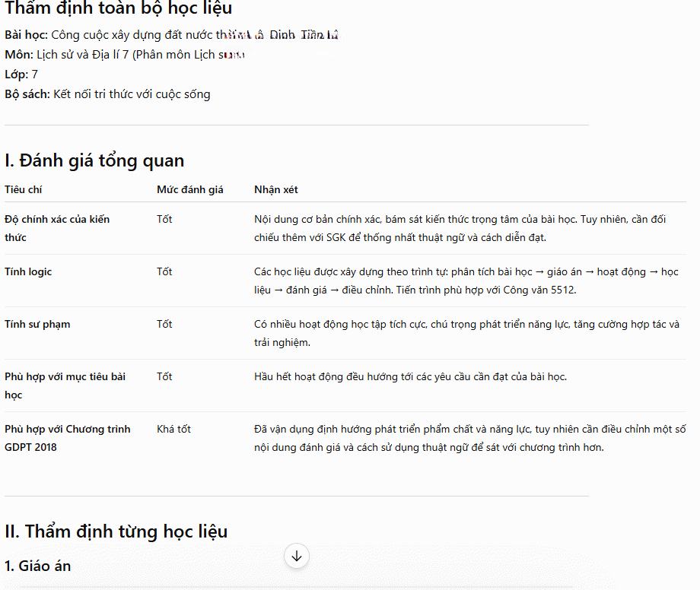
Task: Select 'Phù hợp với mục tiêu bài học' cell
Action: pyautogui.click(x=65, y=385)
